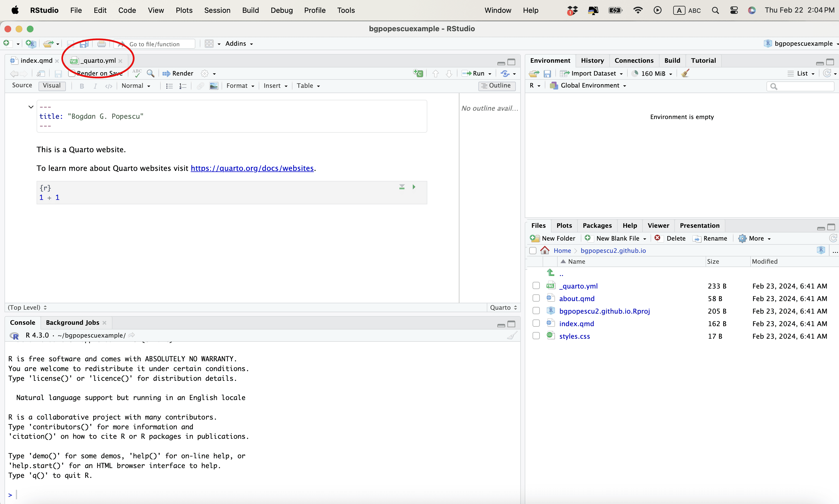The width and height of the screenshot is (839, 504).
Task: Click the New Folder icon in Files
Action: (534, 238)
